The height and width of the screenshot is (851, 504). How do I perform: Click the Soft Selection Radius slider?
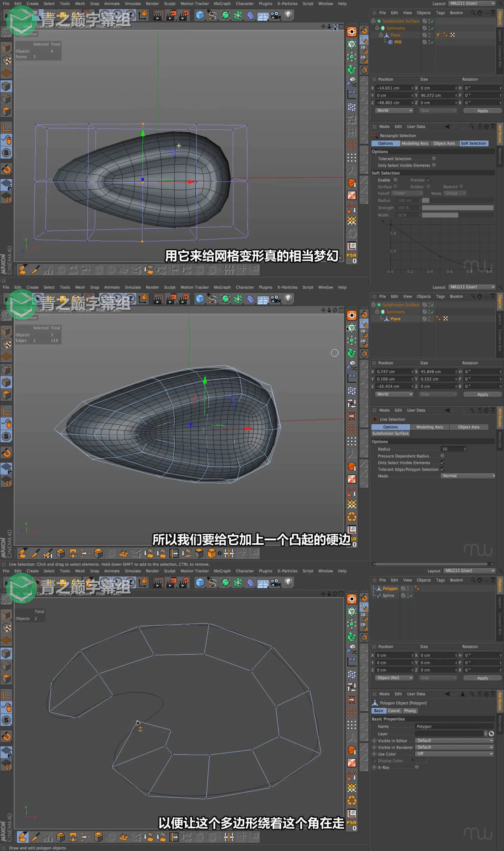458,200
